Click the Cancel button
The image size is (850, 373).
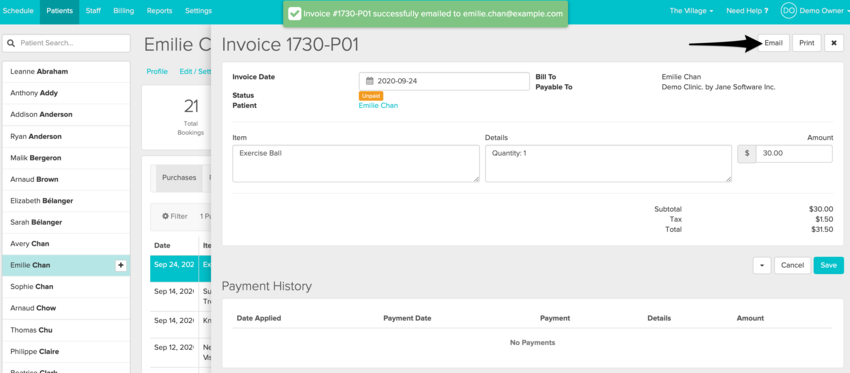[793, 266]
